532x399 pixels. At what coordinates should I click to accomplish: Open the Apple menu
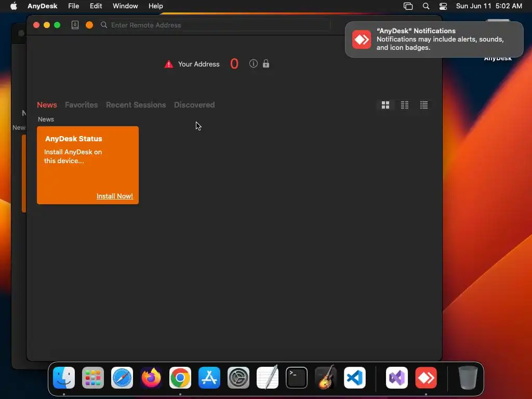14,6
